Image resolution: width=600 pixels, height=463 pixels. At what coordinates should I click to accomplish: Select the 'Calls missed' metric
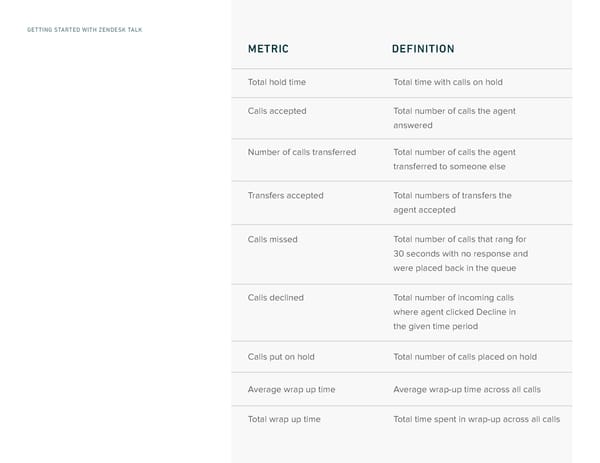pos(272,240)
